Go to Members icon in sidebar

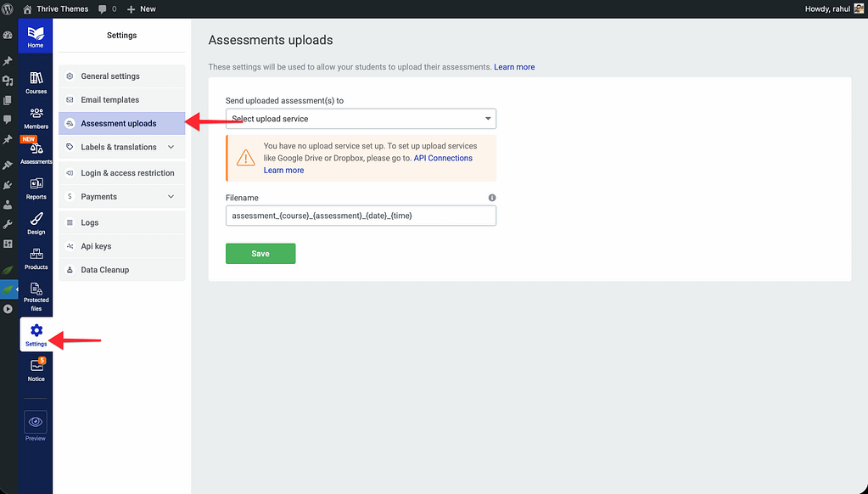36,116
